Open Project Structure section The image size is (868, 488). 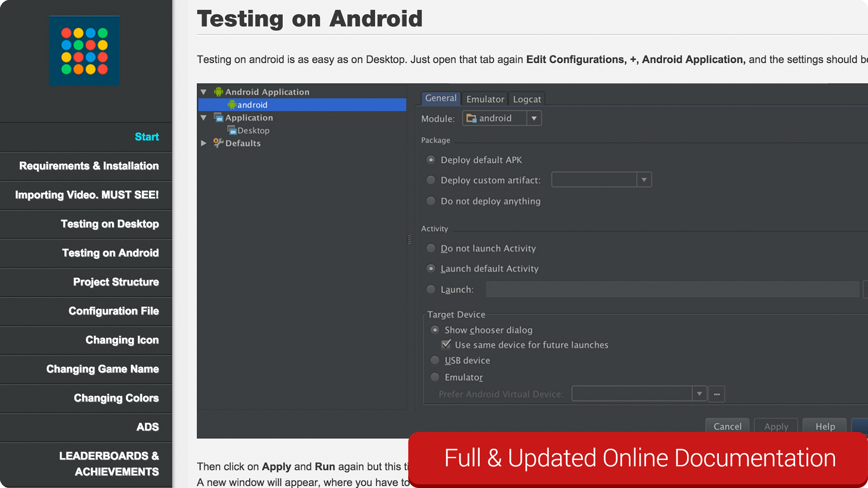click(x=86, y=282)
